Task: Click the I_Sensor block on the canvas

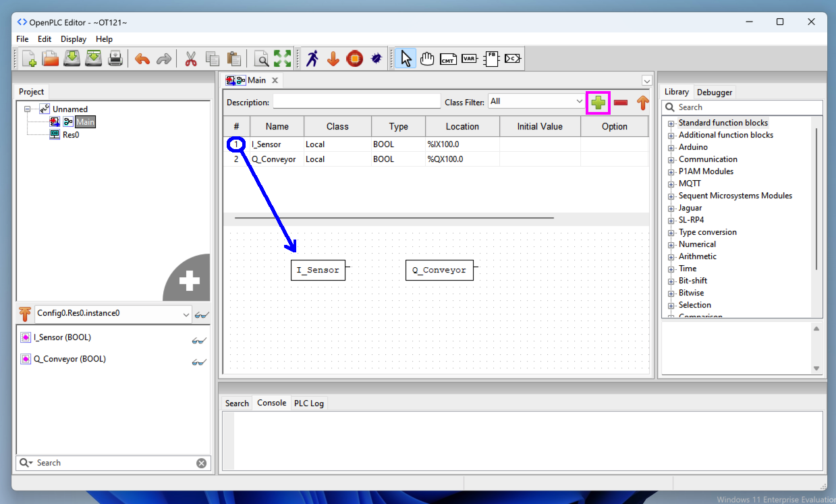Action: [x=318, y=270]
